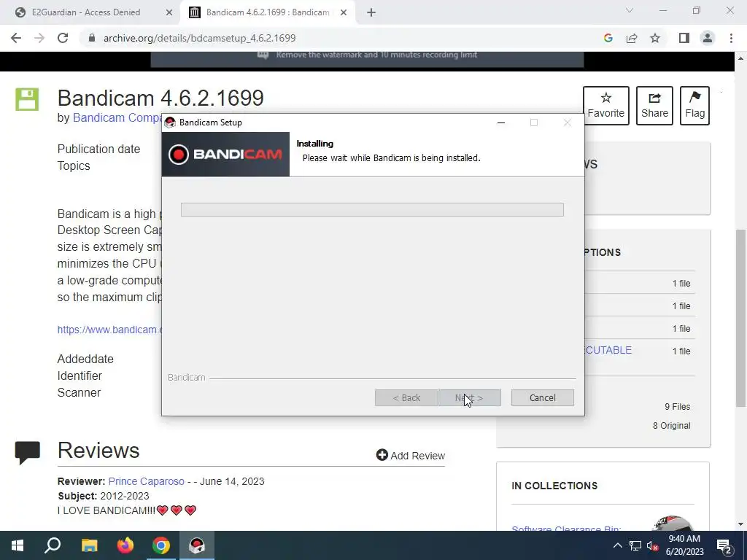The image size is (747, 560).
Task: Close the Bandicam 4.6.2.1699 tab
Action: click(x=344, y=12)
